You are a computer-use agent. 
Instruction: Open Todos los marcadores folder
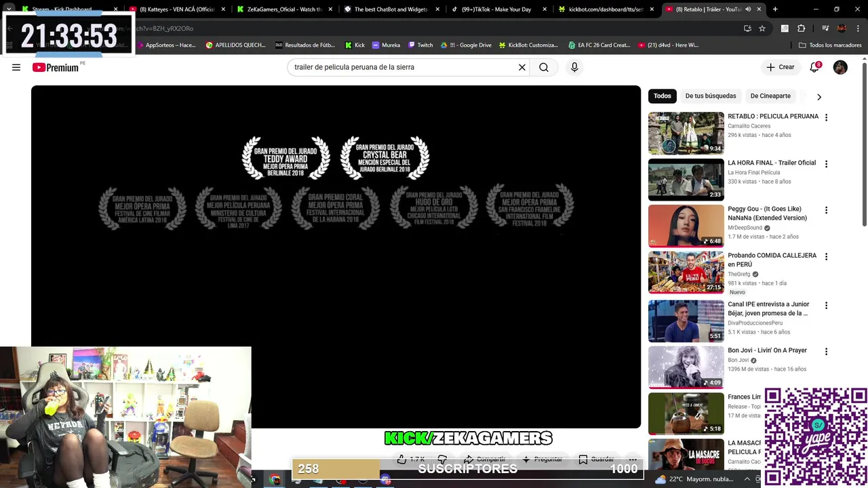[830, 45]
